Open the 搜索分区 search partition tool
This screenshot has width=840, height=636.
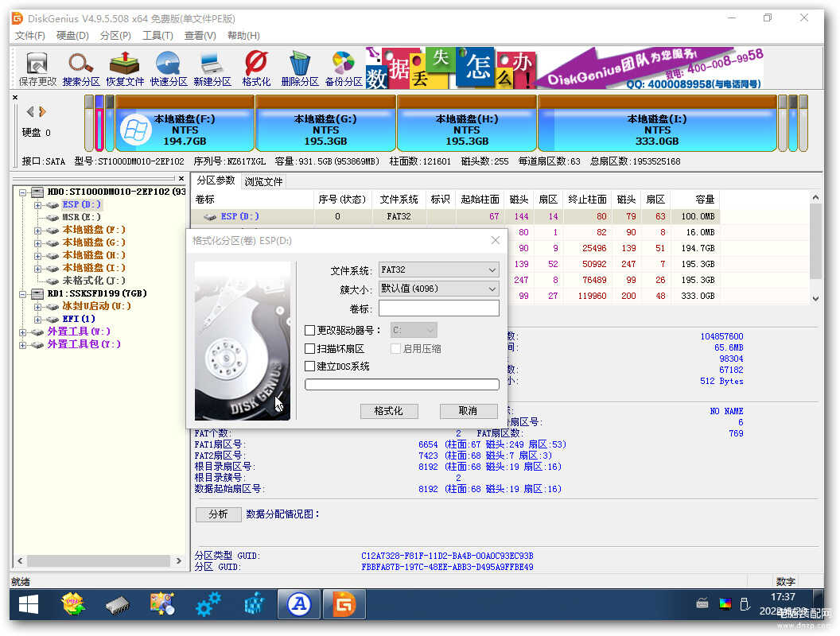tap(81, 69)
